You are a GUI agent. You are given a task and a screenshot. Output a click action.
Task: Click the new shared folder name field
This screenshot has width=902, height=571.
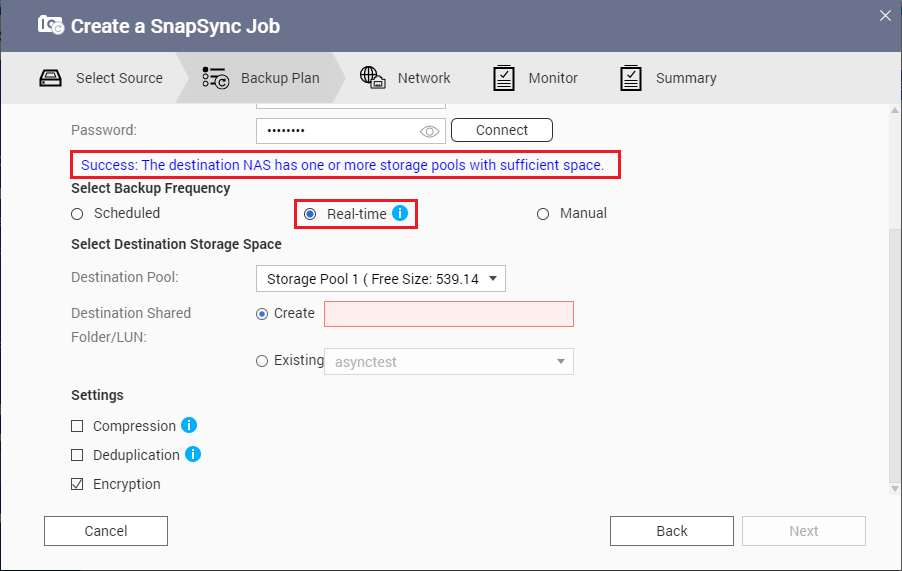449,314
